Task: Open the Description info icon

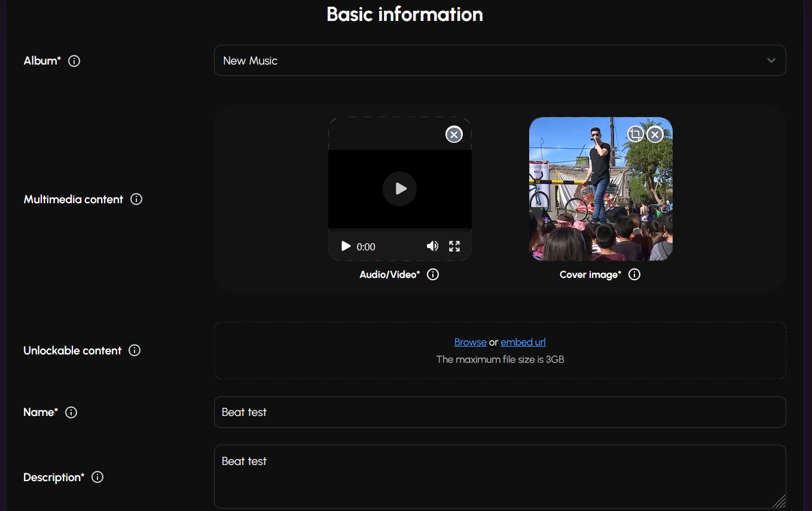Action: pyautogui.click(x=97, y=477)
